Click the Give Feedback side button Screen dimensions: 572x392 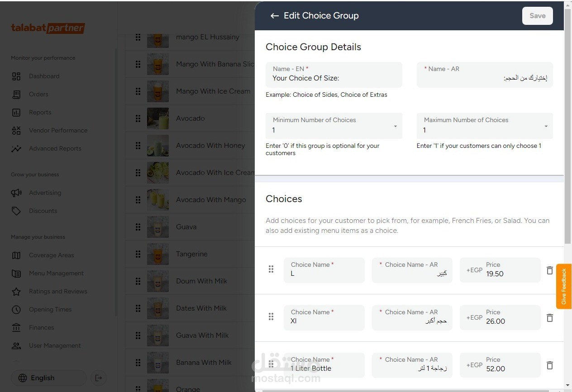tap(564, 286)
